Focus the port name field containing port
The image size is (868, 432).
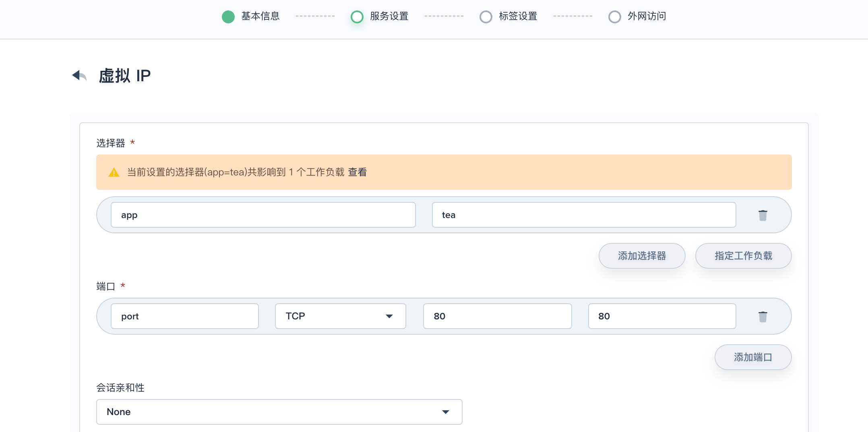point(185,316)
